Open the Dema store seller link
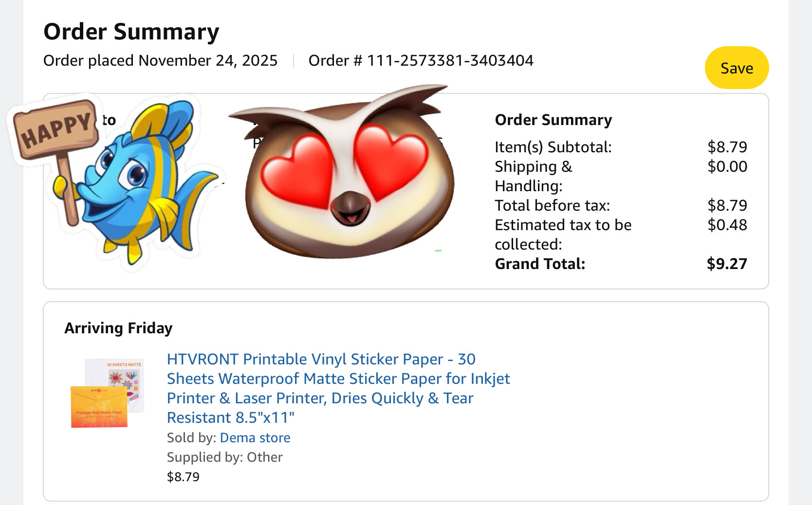The width and height of the screenshot is (812, 505). (x=255, y=437)
